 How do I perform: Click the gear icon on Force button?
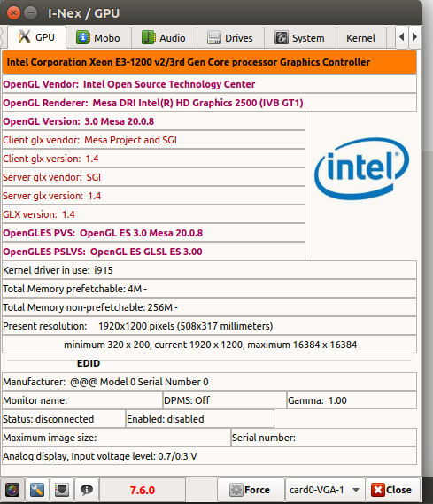click(236, 490)
